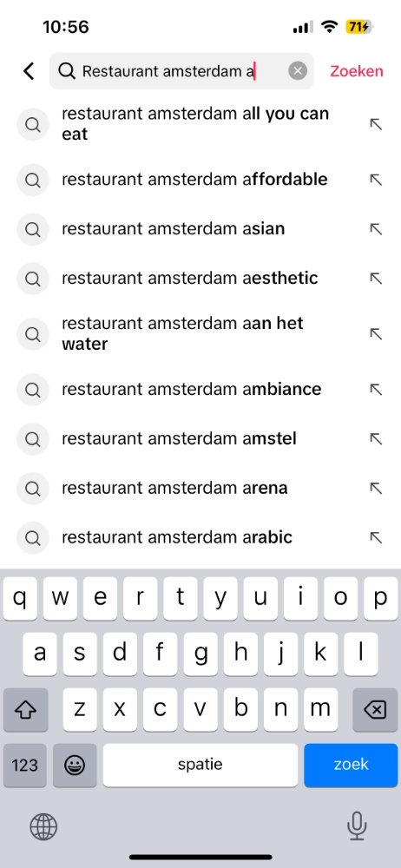This screenshot has height=868, width=401.
Task: Tap the blue zoek key
Action: click(351, 765)
